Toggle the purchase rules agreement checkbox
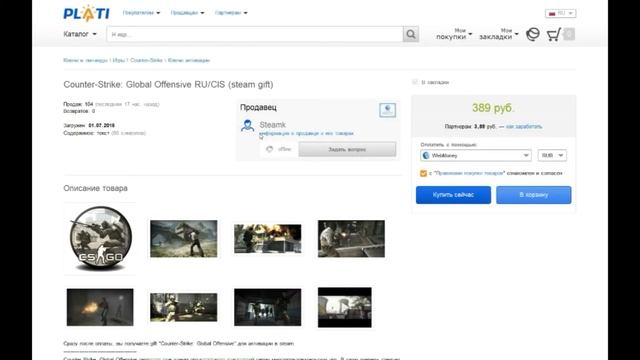This screenshot has width=640, height=360. click(423, 173)
